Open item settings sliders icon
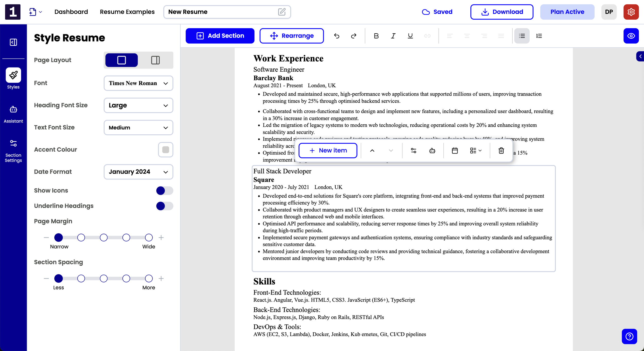The width and height of the screenshot is (644, 351). pyautogui.click(x=413, y=151)
